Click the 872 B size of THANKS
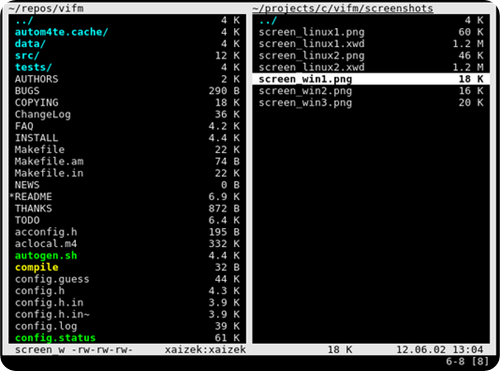 coord(224,209)
